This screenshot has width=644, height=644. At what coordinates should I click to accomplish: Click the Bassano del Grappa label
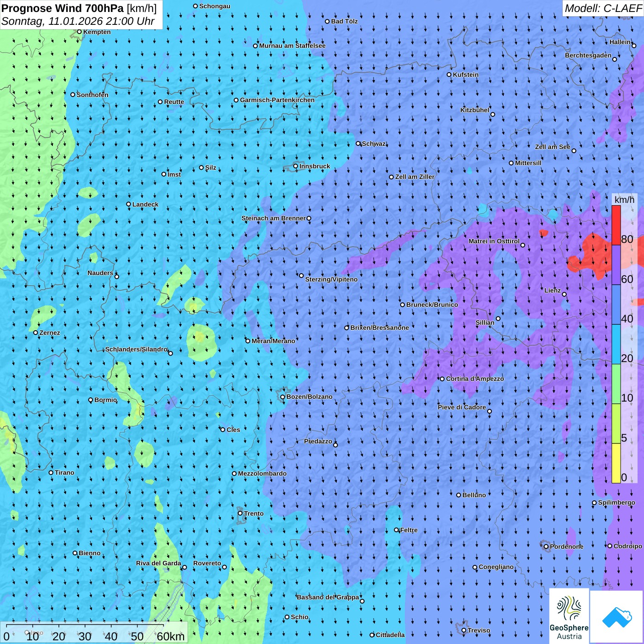(328, 597)
